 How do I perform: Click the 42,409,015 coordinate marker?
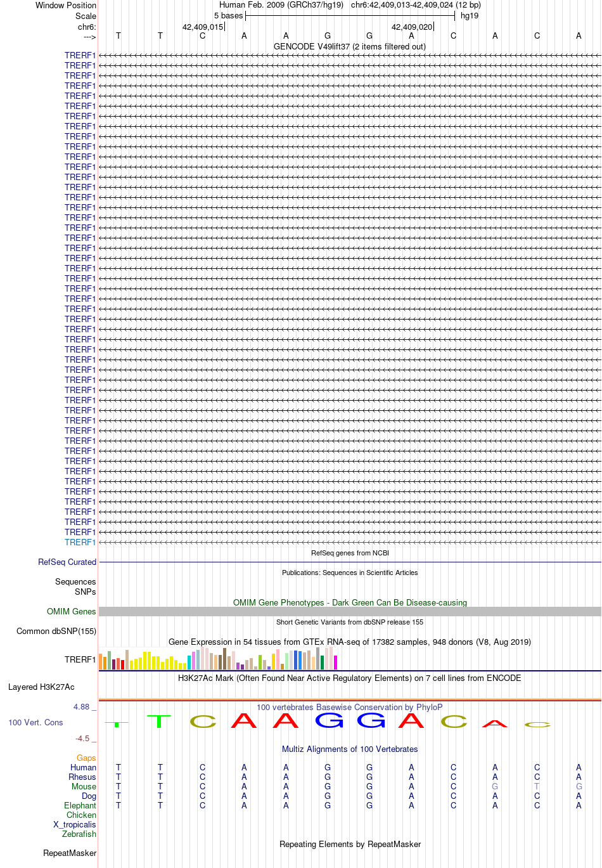point(203,27)
